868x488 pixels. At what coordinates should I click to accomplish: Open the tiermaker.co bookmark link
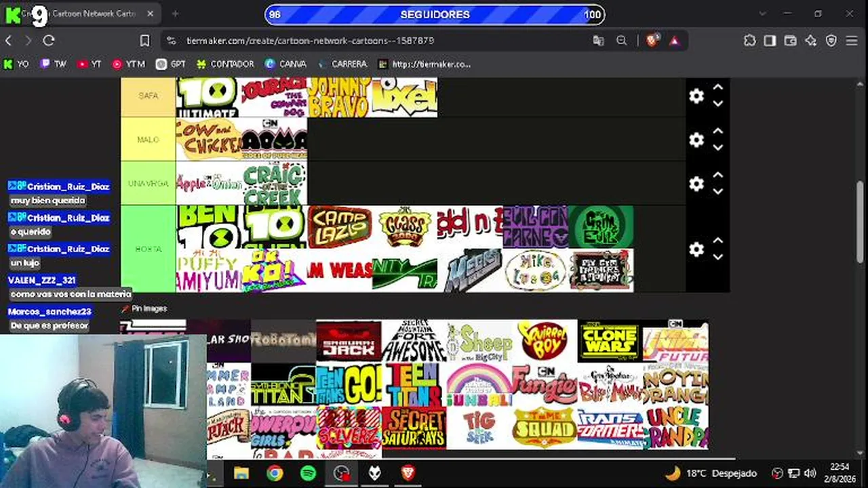424,64
